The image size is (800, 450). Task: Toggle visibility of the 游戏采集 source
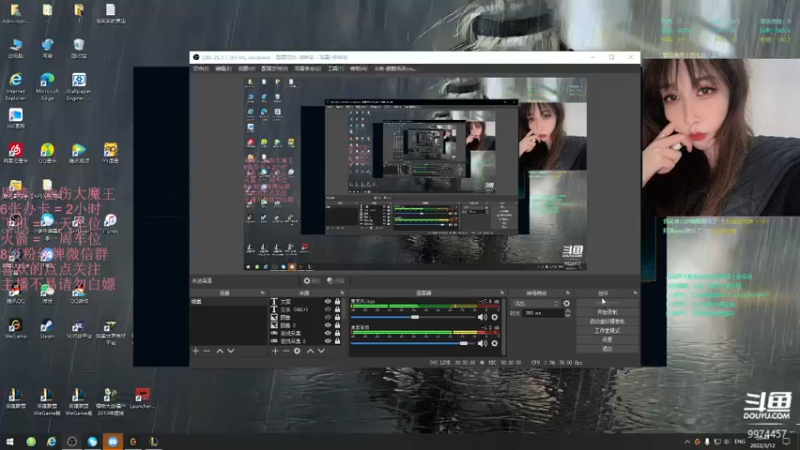[328, 333]
